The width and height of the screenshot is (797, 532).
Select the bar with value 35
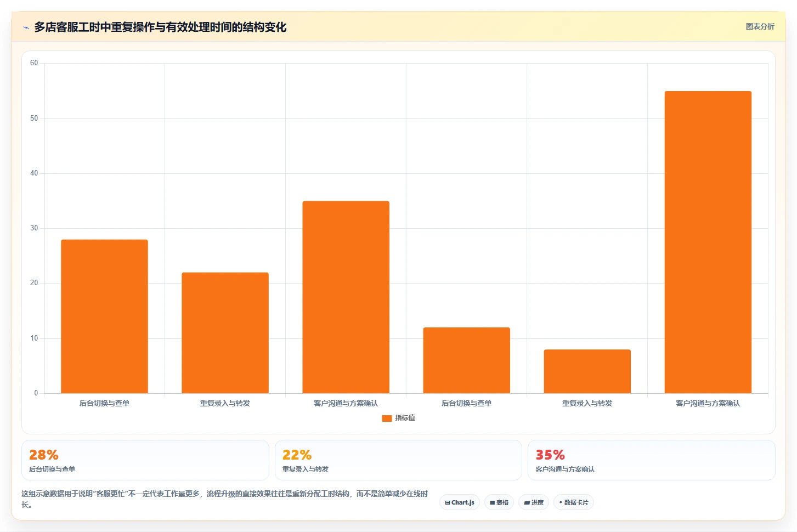tap(346, 297)
